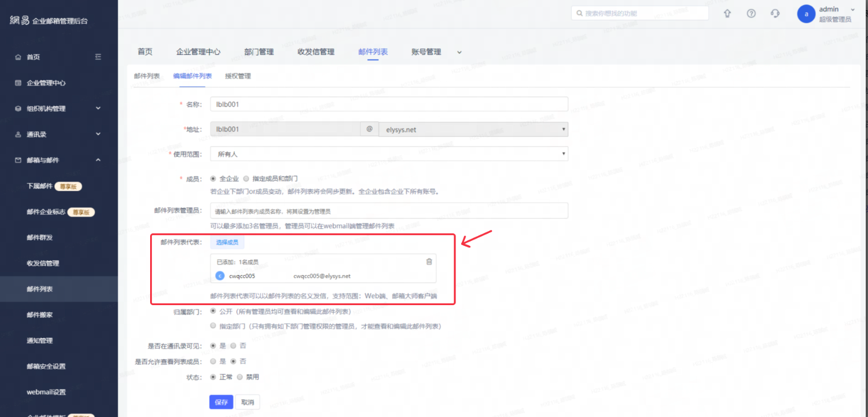Switch to the 授权管理 sub-tab

238,76
